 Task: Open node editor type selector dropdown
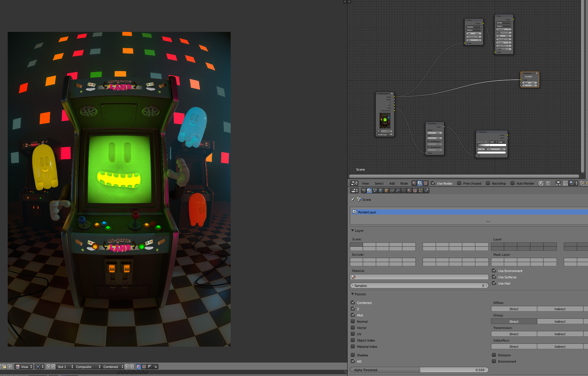coord(354,183)
